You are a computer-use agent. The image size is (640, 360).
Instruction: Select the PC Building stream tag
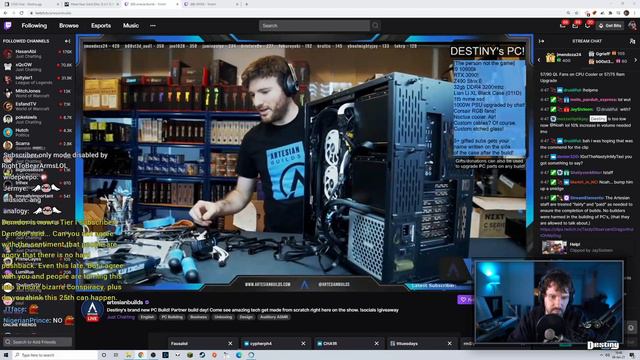pyautogui.click(x=172, y=317)
